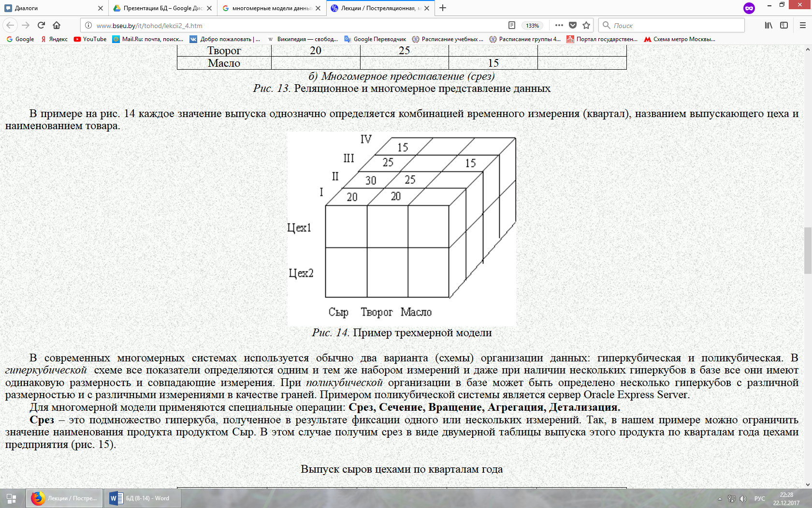Screen dimensions: 812x508
Task: Open the 133% zoom reset indicator
Action: [x=533, y=26]
